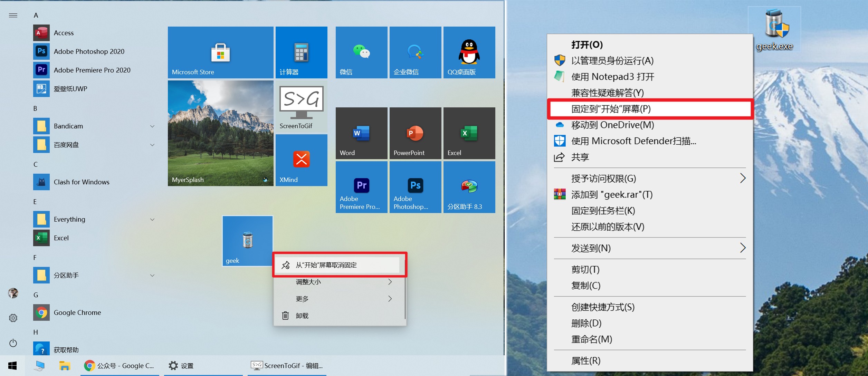Select 固定到"开始"屏幕(P)
Screen dimensions: 868x376
click(x=650, y=109)
